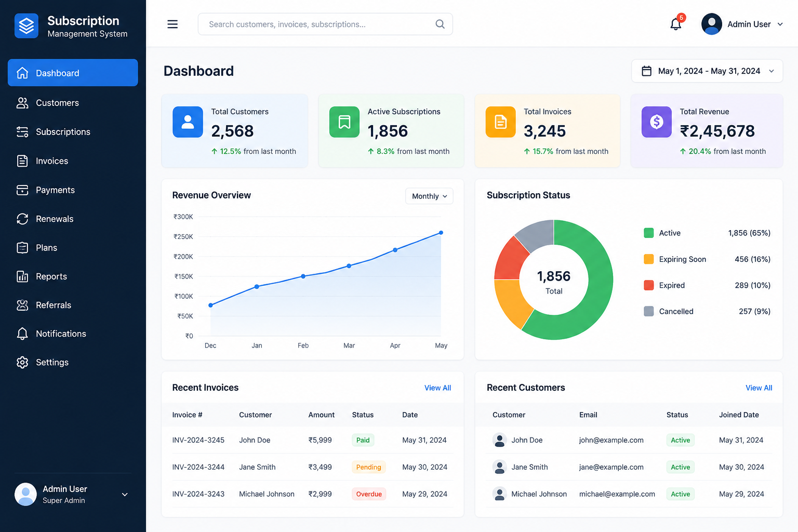The height and width of the screenshot is (532, 798).
Task: Click the Plans clipboard icon in sidebar
Action: (22, 248)
